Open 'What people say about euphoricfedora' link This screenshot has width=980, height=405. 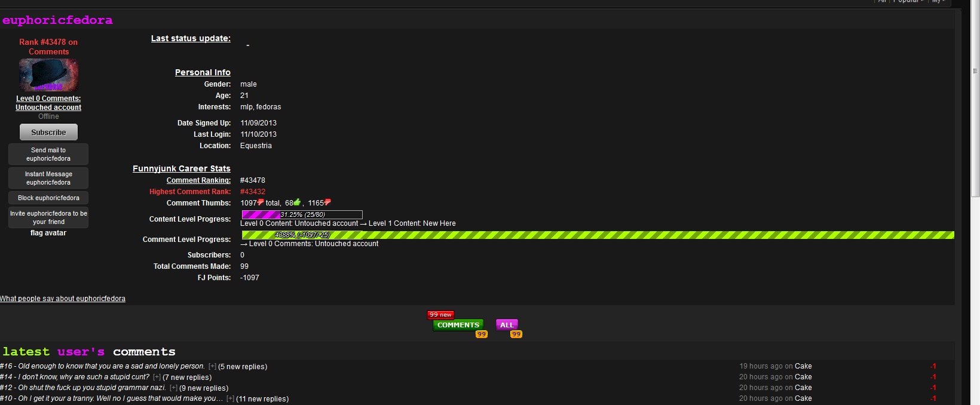tap(63, 299)
